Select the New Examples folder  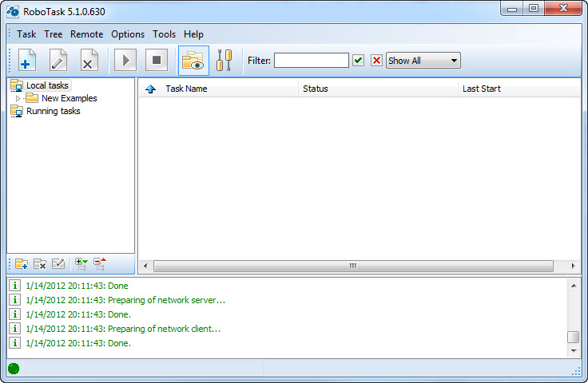[x=70, y=98]
